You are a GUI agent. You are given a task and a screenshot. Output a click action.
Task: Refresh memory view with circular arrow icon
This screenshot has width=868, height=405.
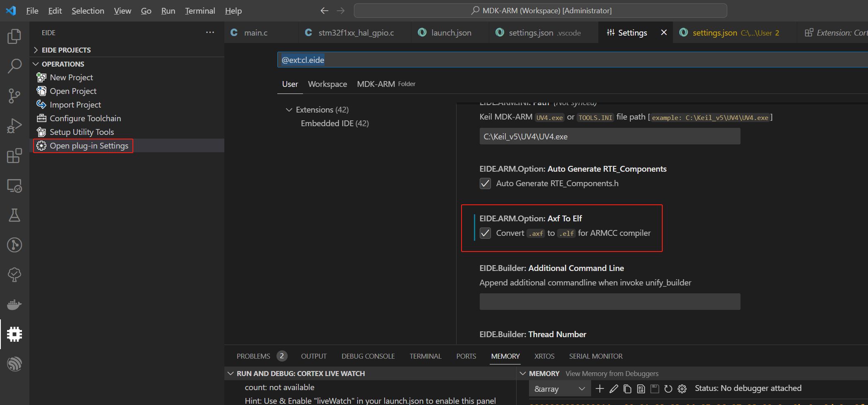click(x=668, y=388)
